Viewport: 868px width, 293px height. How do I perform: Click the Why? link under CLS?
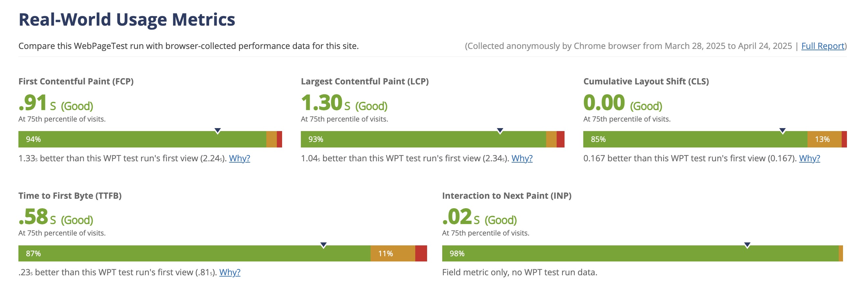point(809,158)
